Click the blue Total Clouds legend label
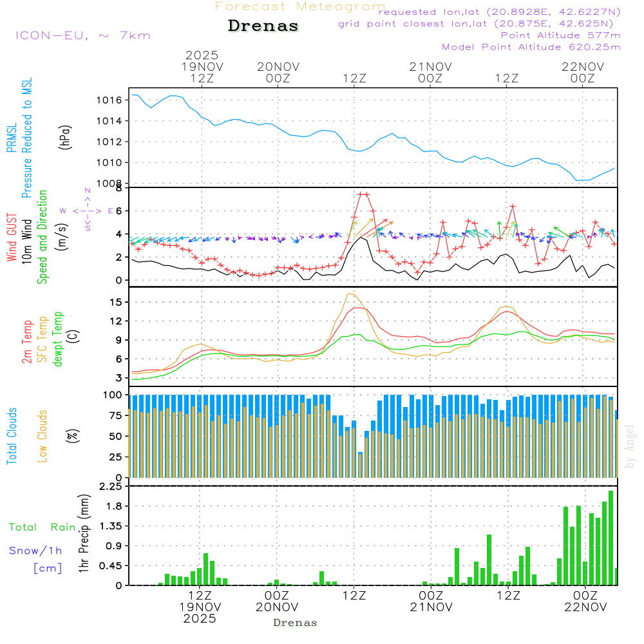 (x=12, y=435)
